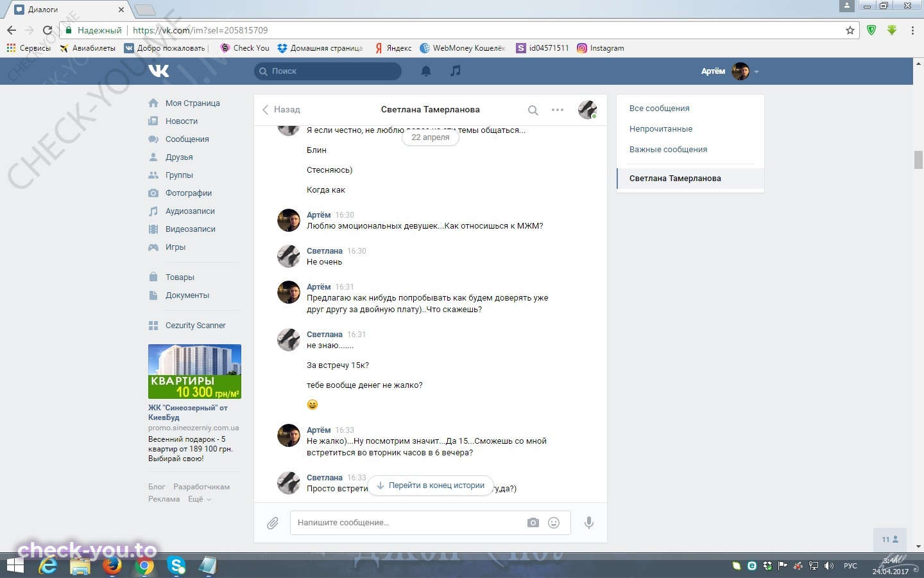Bookmark this page with star icon
Viewport: 924px width, 578px height.
(850, 30)
